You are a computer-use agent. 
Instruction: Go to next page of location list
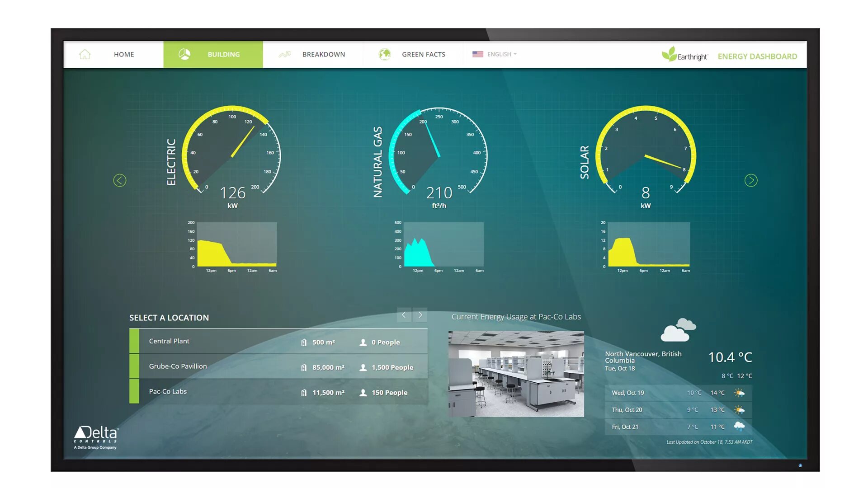point(420,315)
